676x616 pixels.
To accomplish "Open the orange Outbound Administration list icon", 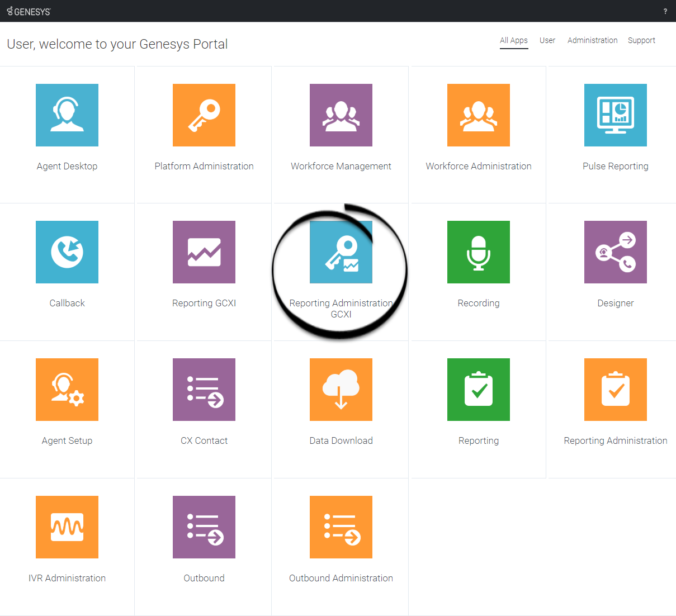I will [x=341, y=527].
